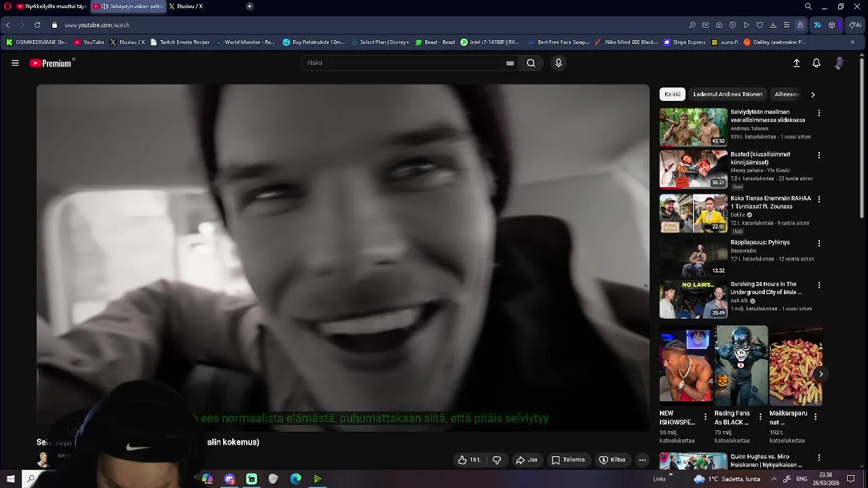Image resolution: width=868 pixels, height=488 pixels.
Task: Like the video 16 t.
Action: coord(469,460)
